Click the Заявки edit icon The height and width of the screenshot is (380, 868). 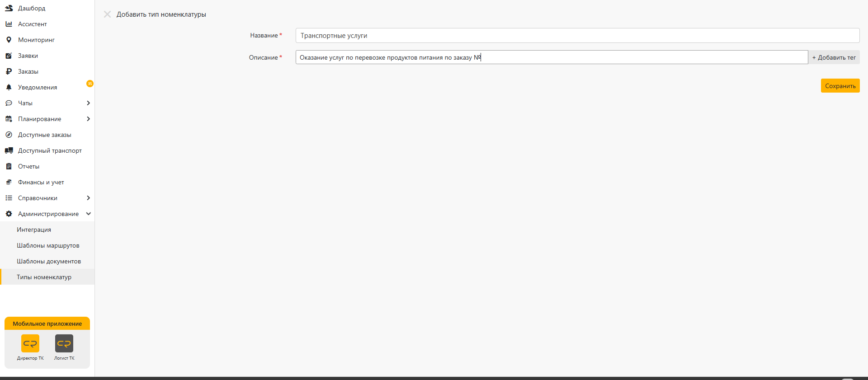tap(9, 56)
